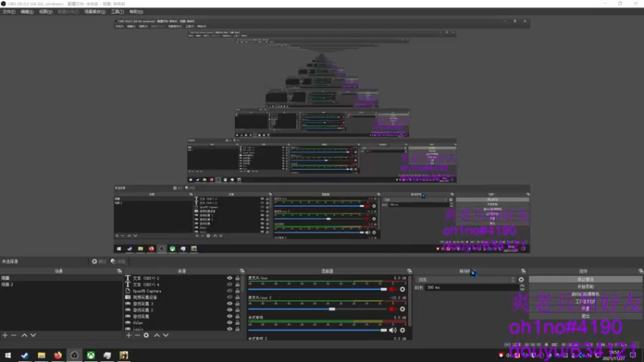Select the first scene in Scenes list

[61, 278]
